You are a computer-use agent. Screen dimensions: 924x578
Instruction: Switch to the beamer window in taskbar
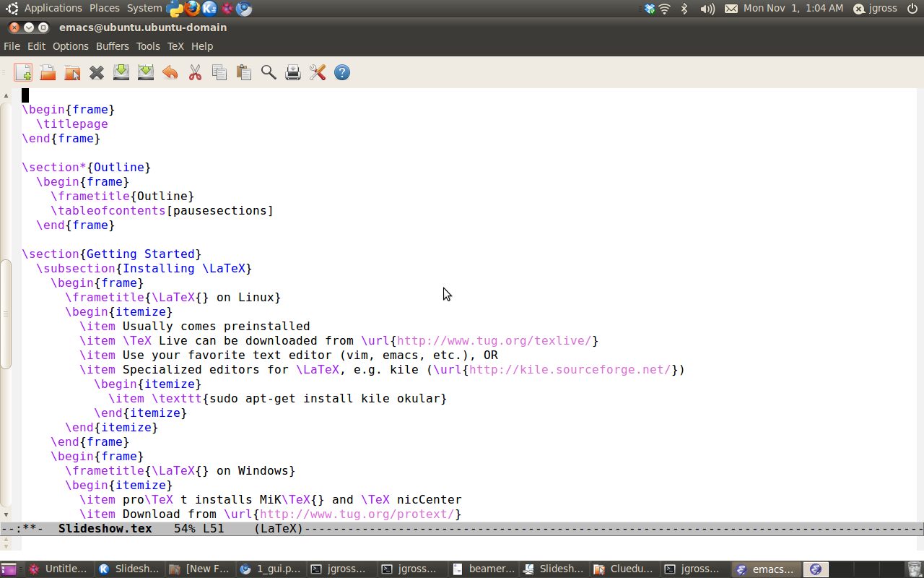click(484, 569)
